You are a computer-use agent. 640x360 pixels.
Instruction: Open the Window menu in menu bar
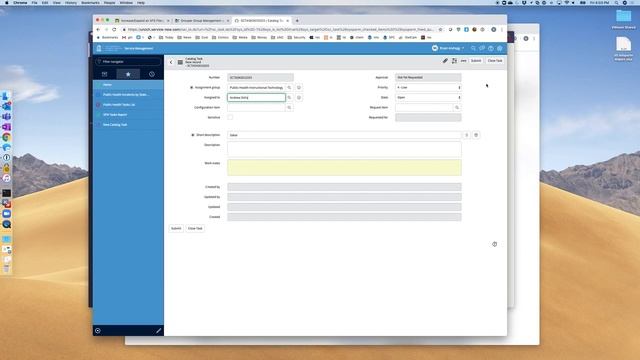(126, 2)
